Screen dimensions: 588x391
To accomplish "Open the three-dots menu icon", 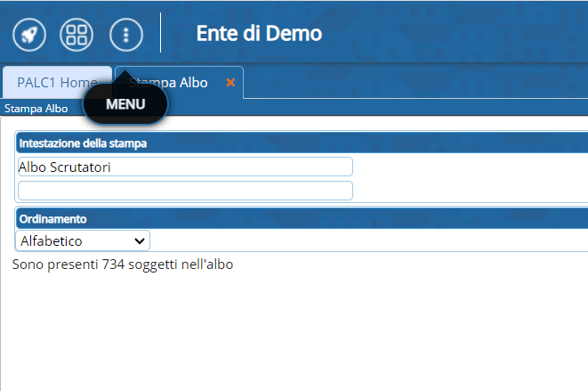I will (x=126, y=35).
